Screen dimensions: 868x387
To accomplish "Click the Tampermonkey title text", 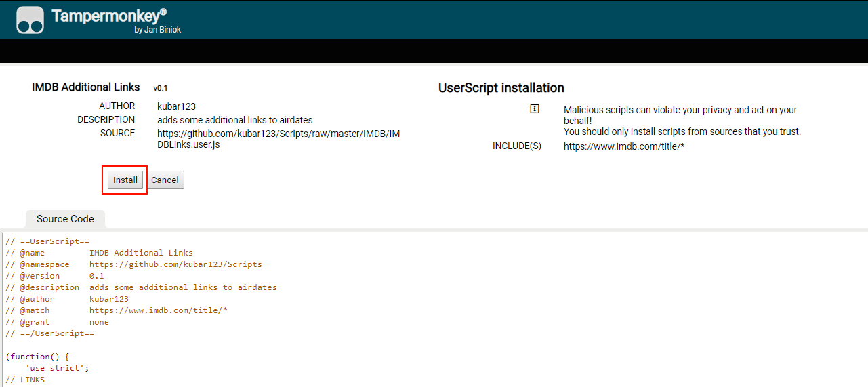I will pyautogui.click(x=108, y=16).
